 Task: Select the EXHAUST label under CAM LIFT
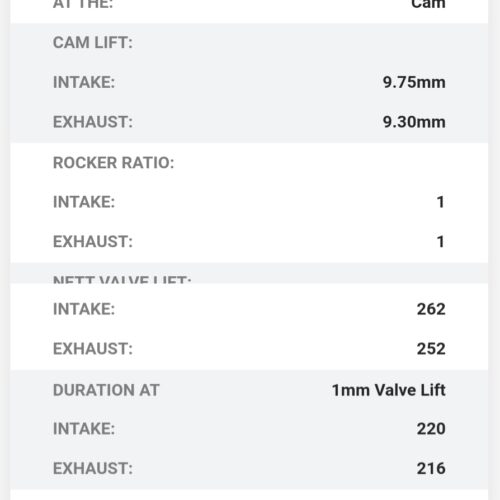[93, 122]
